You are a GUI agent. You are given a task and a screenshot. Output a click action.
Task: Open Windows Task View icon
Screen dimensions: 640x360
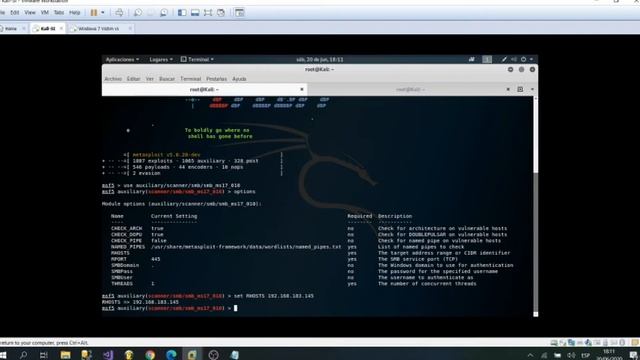click(x=44, y=355)
